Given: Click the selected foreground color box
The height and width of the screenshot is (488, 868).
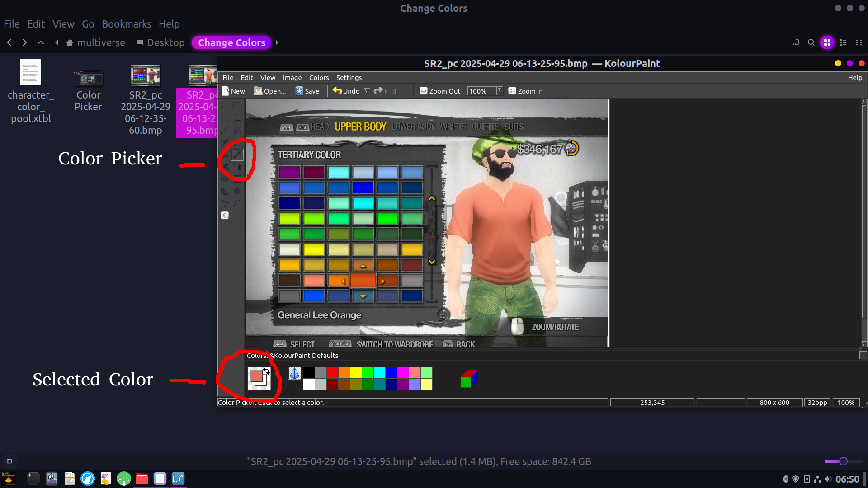Looking at the screenshot, I should pyautogui.click(x=256, y=376).
